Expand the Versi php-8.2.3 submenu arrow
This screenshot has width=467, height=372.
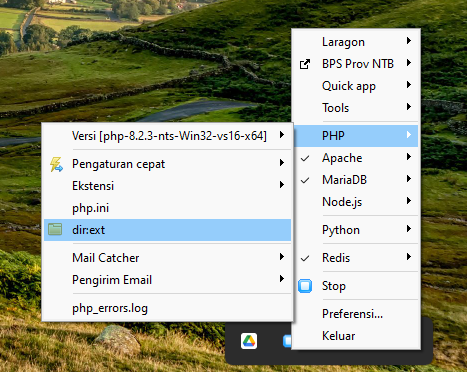point(282,135)
